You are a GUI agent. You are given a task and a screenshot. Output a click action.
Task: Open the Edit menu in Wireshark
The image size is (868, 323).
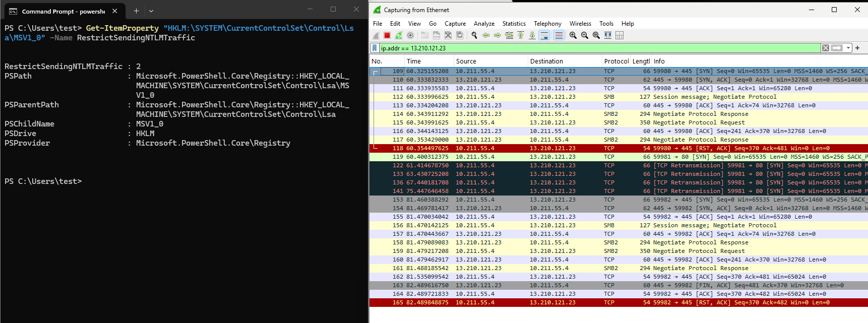click(395, 24)
